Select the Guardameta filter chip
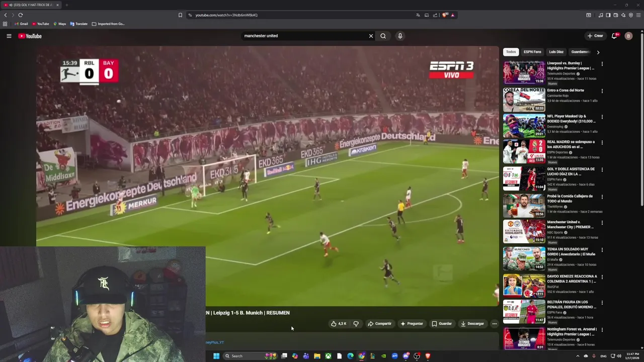Viewport: 644px width, 362px height. [580, 52]
